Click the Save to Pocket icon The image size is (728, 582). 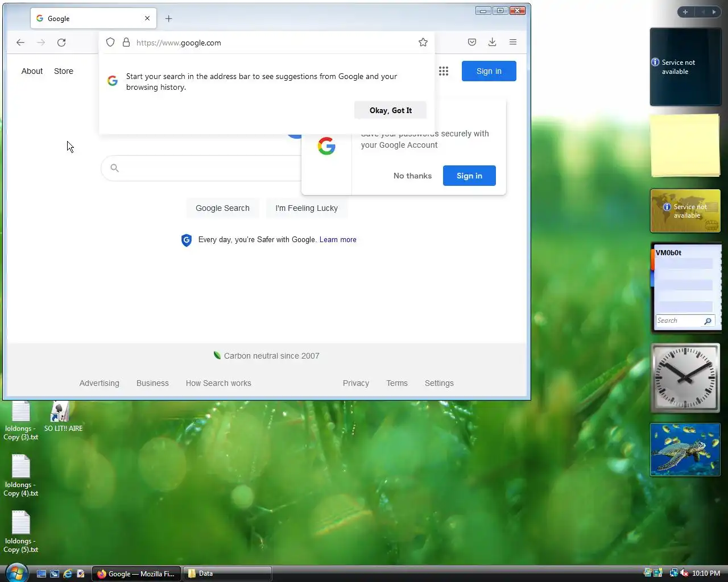click(472, 42)
